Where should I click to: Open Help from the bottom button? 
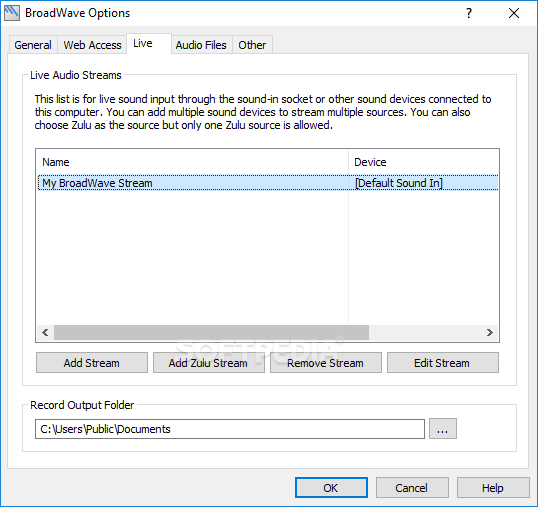(493, 487)
